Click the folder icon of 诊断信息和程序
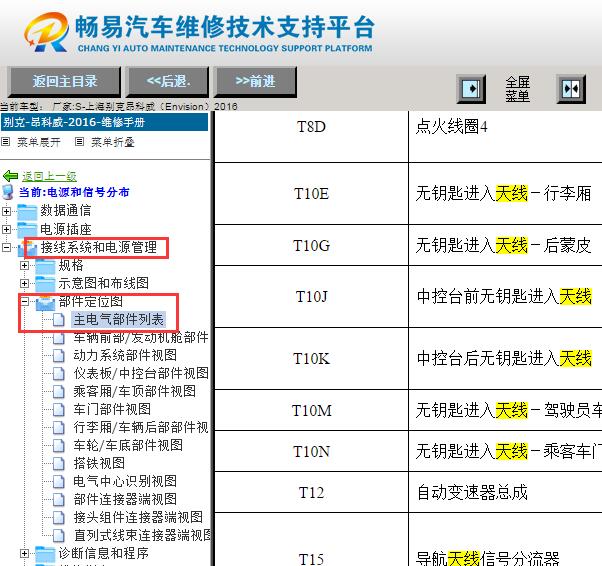 click(x=45, y=554)
